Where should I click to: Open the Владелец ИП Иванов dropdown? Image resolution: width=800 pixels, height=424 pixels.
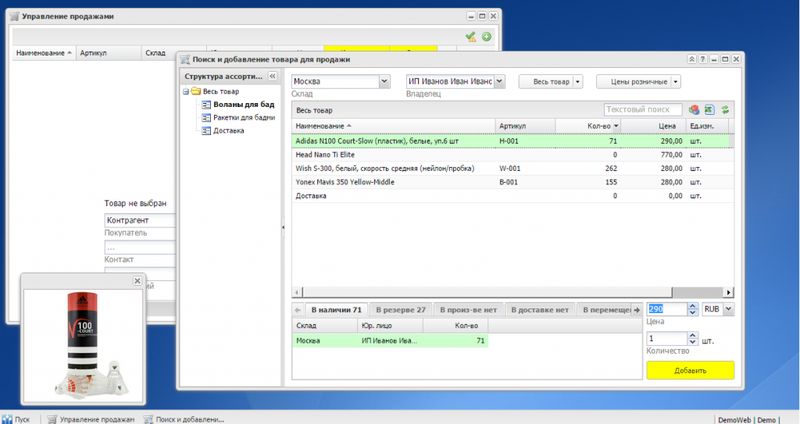[x=499, y=81]
